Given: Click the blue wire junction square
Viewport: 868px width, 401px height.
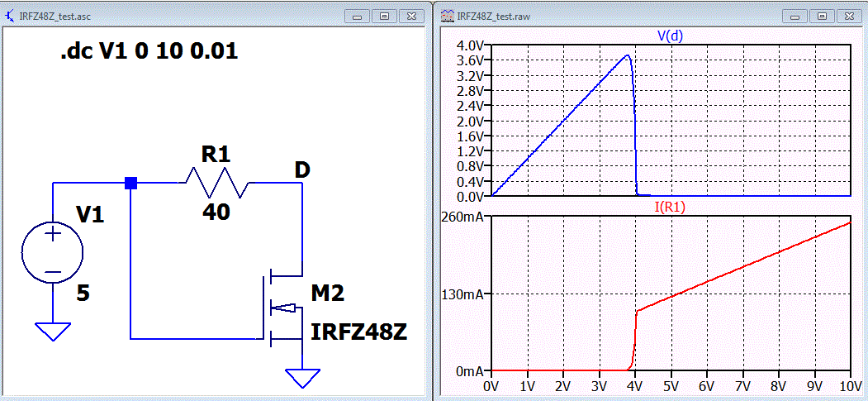Looking at the screenshot, I should 130,184.
